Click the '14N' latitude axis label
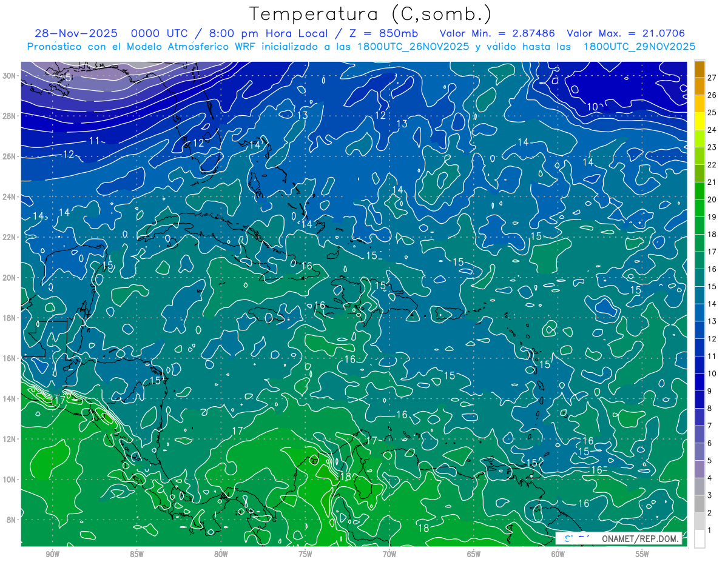The width and height of the screenshot is (728, 562). 10,399
